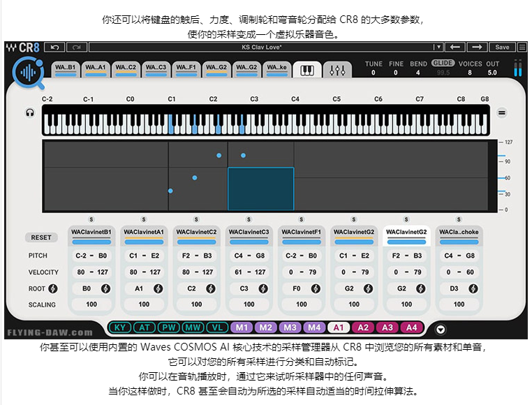This screenshot has width=532, height=405.
Task: Solo the WAClavinetC2 layer
Action: [196, 219]
